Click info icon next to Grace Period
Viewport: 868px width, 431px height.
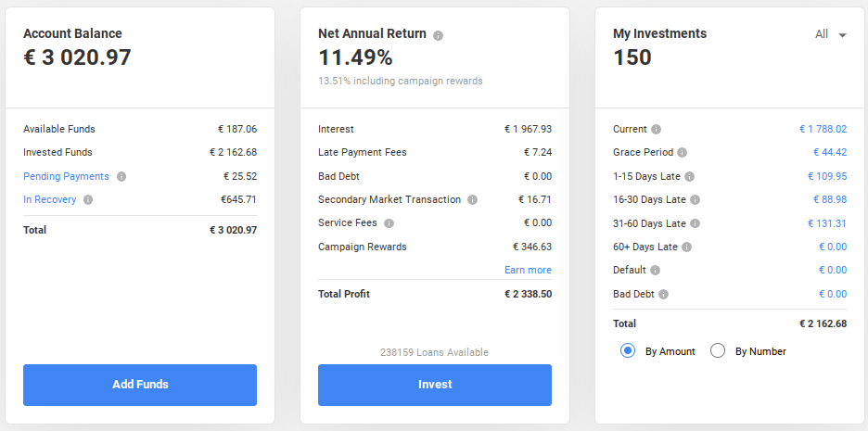(x=682, y=152)
